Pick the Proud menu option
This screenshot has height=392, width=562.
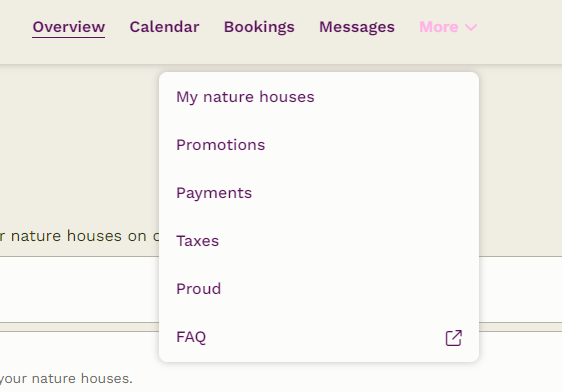pyautogui.click(x=319, y=289)
